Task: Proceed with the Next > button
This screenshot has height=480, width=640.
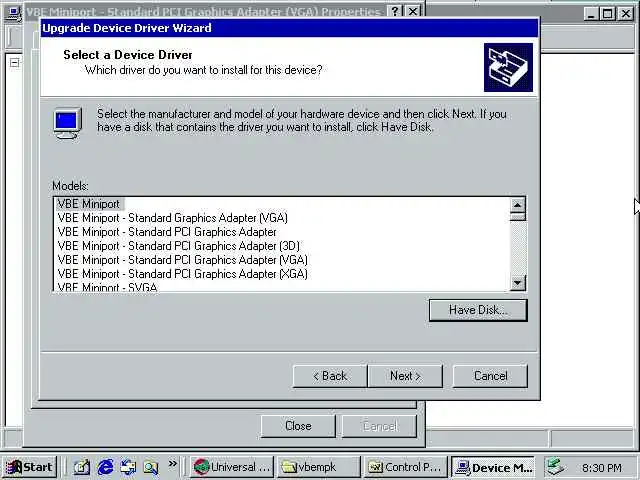Action: (x=405, y=376)
